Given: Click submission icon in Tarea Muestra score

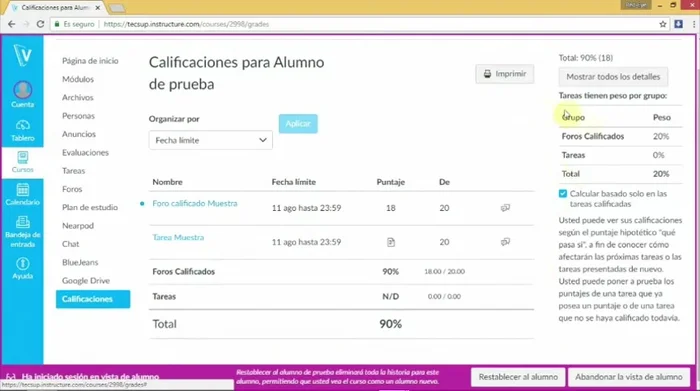Looking at the screenshot, I should [x=391, y=242].
